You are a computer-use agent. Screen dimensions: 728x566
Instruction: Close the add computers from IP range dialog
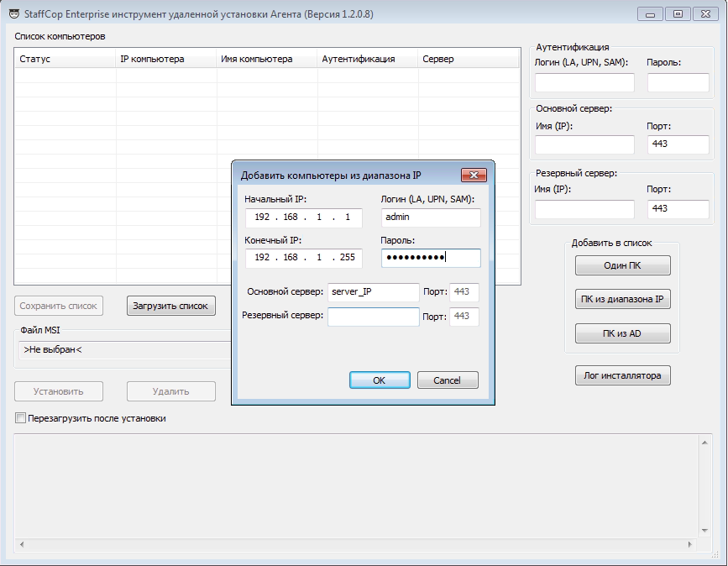[x=474, y=175]
